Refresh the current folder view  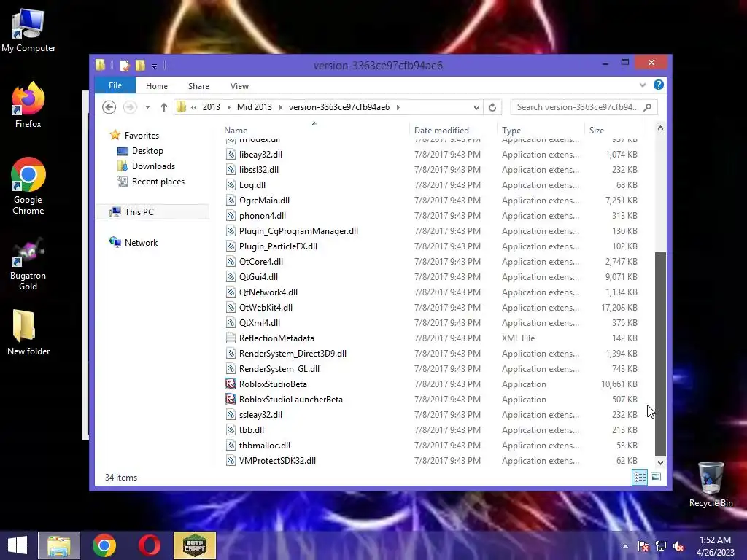pyautogui.click(x=492, y=107)
